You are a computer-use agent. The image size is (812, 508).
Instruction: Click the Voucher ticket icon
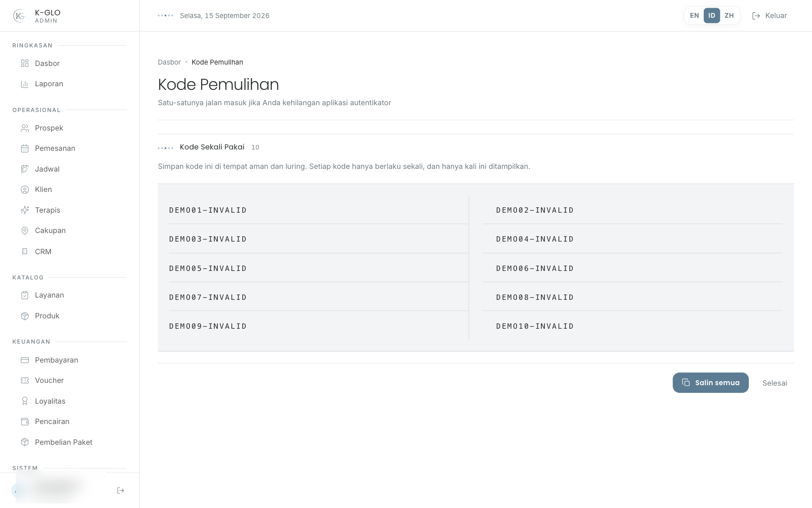tap(25, 381)
